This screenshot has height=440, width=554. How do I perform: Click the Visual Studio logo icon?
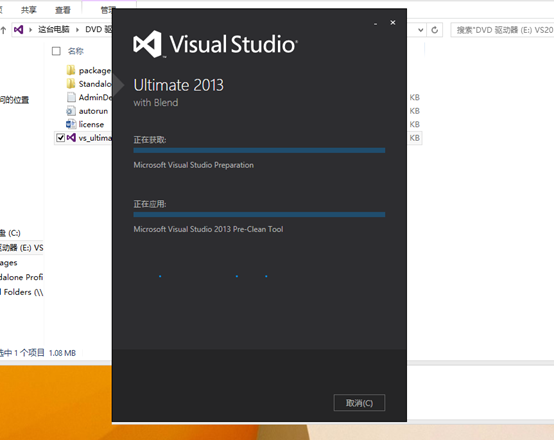coord(147,44)
